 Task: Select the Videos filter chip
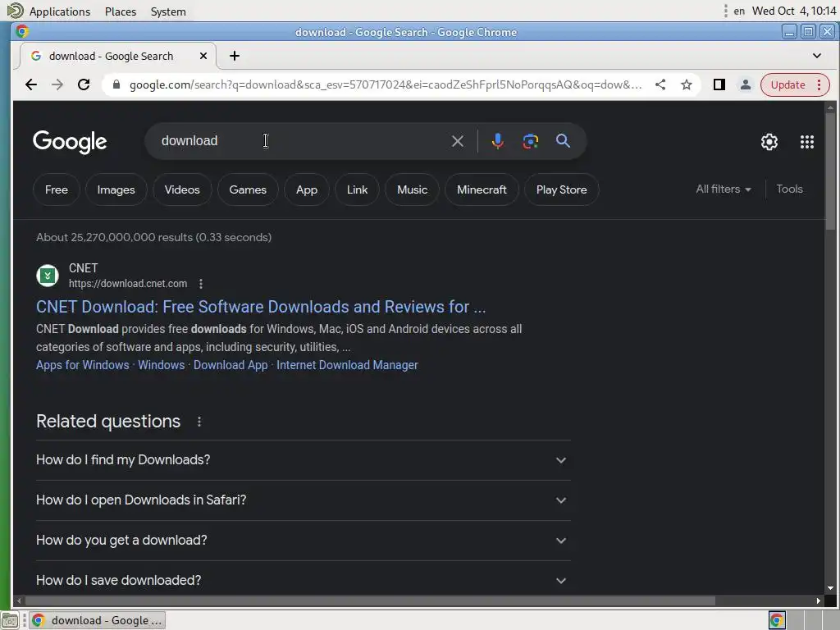point(182,189)
